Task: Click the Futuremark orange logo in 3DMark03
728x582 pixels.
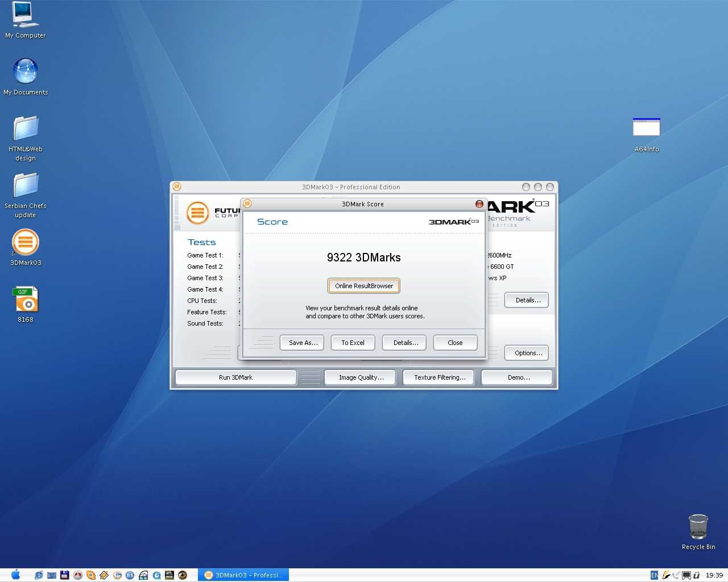Action: coord(197,213)
